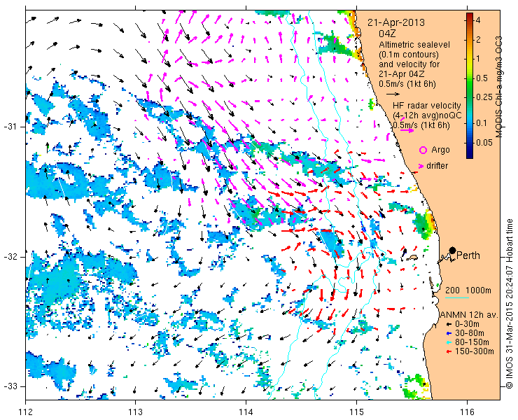The image size is (518, 420).
Task: Click the 'Argo' legend label
Action: pos(440,150)
